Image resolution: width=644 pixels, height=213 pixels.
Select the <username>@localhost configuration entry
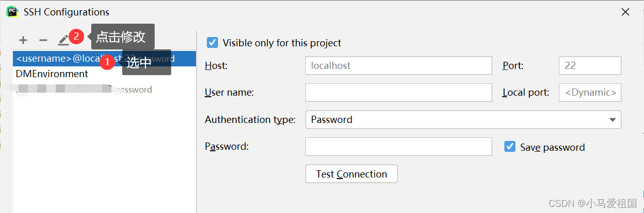57,59
